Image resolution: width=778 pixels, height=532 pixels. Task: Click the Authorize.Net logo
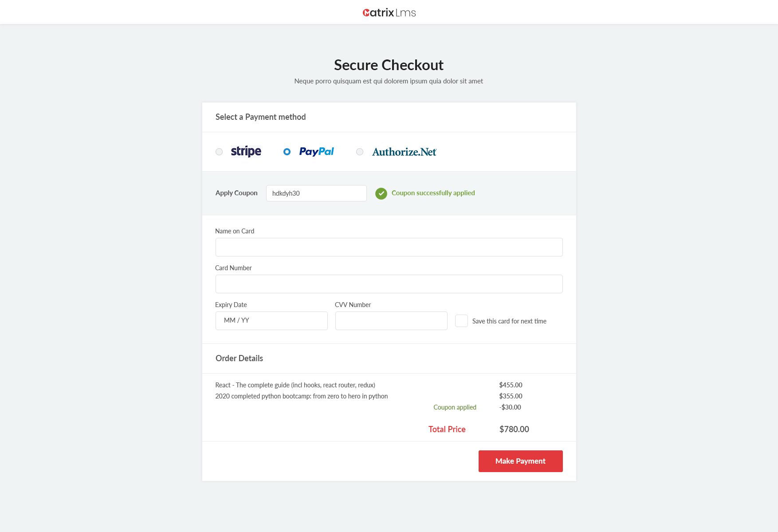pyautogui.click(x=404, y=152)
